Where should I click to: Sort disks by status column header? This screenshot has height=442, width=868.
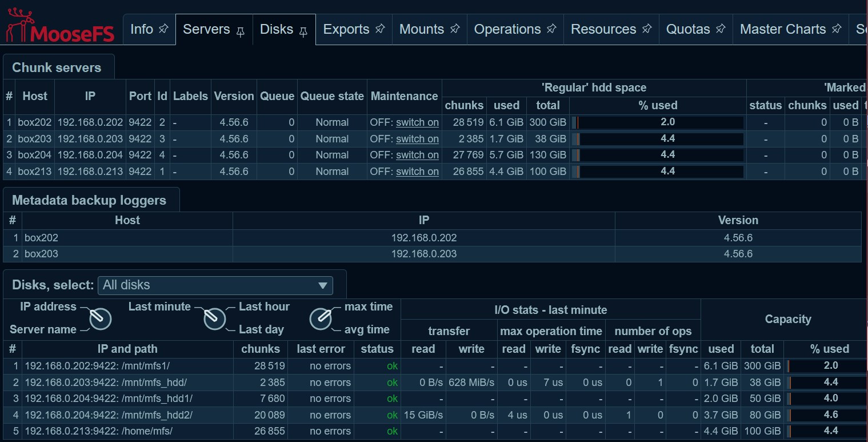click(x=377, y=349)
